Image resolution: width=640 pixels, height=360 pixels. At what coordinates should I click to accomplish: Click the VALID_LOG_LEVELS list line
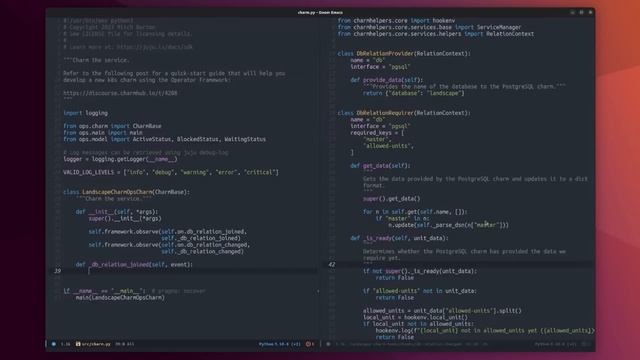[x=171, y=172]
